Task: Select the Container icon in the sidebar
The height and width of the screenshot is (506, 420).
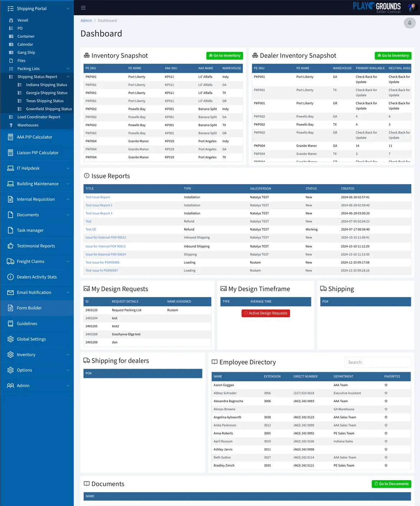Action: [11, 36]
